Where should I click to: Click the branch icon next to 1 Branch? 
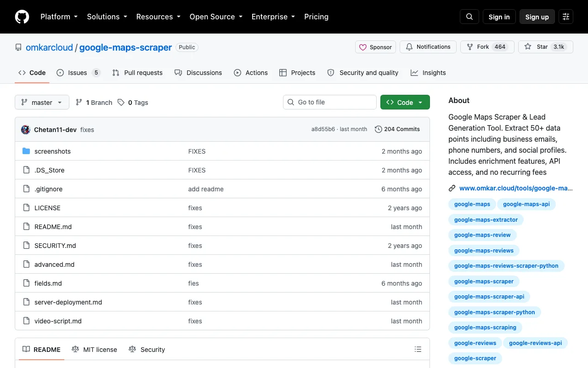pos(79,103)
